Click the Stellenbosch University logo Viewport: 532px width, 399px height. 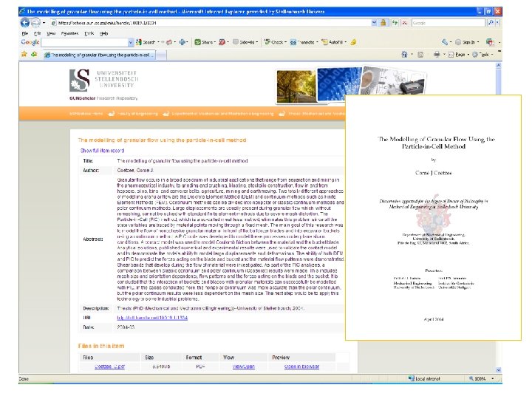pyautogui.click(x=104, y=81)
